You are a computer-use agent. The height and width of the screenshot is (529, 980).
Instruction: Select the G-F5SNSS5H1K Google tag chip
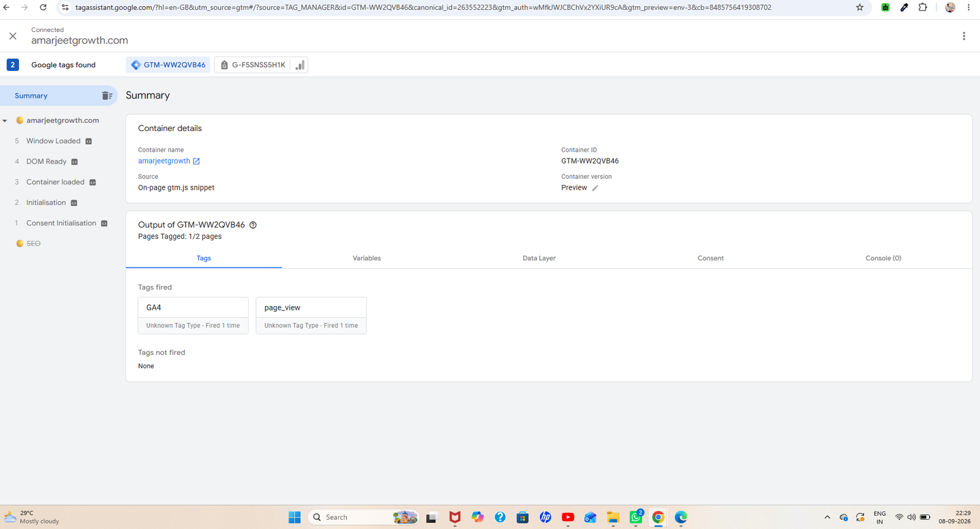click(253, 65)
